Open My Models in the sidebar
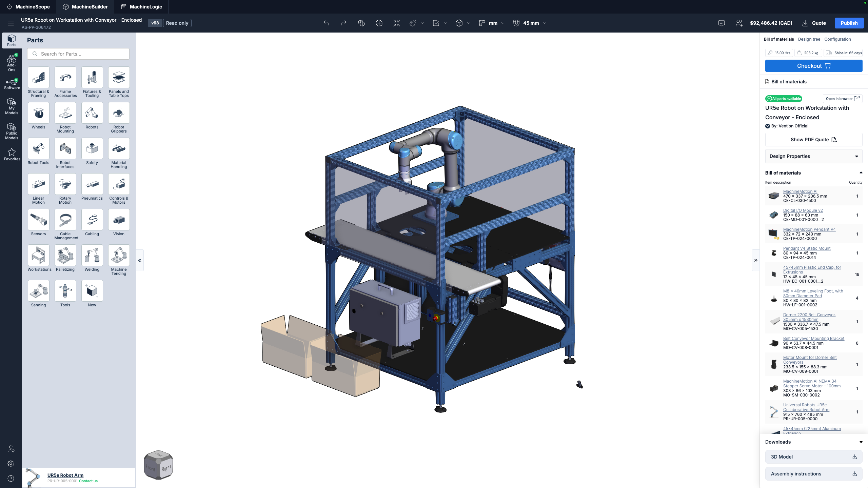Screen dimensions: 868x488 click(12, 106)
